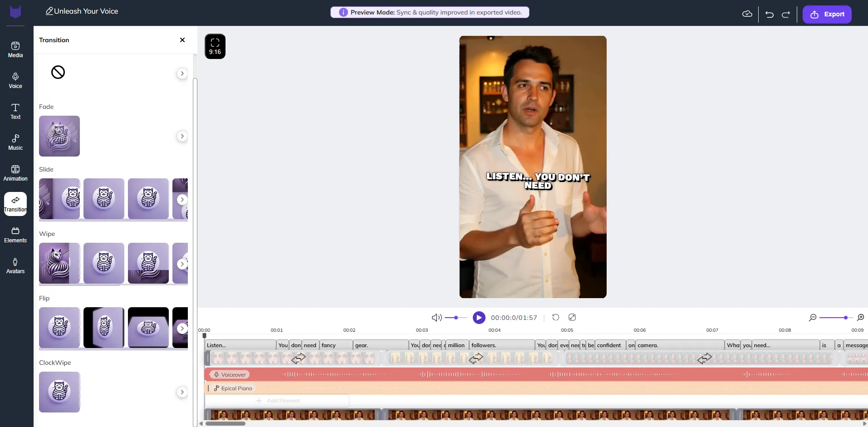
Task: Click the edit icon next to restart icon
Action: click(x=572, y=317)
